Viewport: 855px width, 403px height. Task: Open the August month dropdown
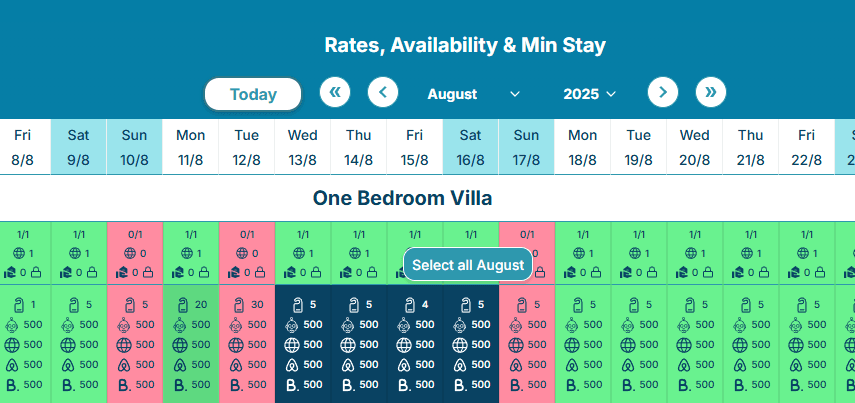[x=473, y=94]
